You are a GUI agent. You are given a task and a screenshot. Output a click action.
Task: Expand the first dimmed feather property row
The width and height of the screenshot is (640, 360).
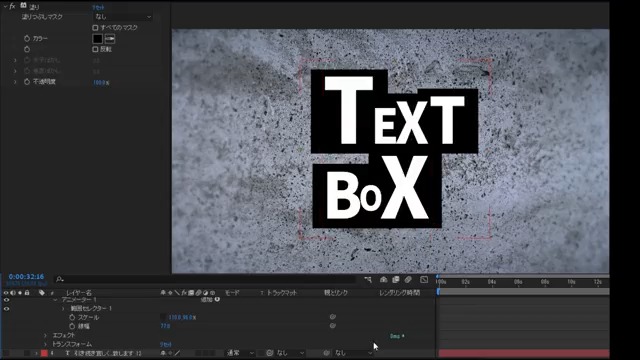[x=15, y=60]
